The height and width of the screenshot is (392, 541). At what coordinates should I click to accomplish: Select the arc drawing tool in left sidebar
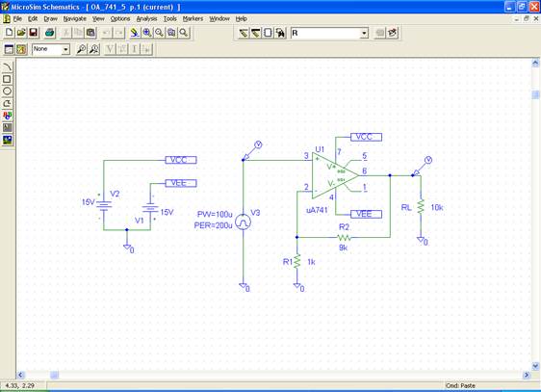click(x=8, y=67)
